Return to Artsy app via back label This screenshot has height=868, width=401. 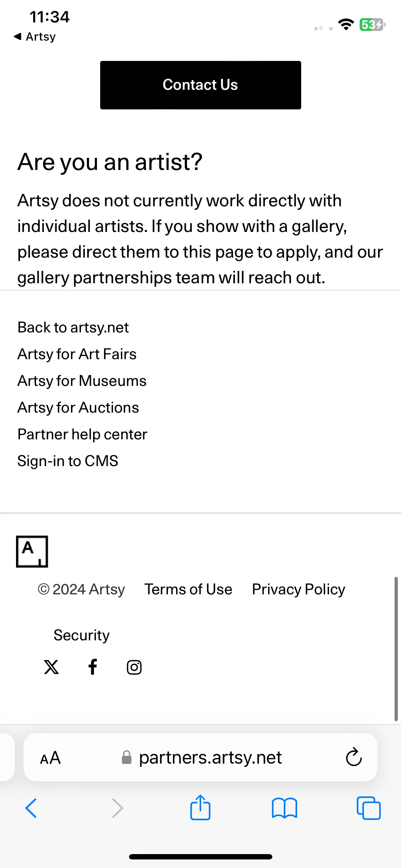(35, 37)
